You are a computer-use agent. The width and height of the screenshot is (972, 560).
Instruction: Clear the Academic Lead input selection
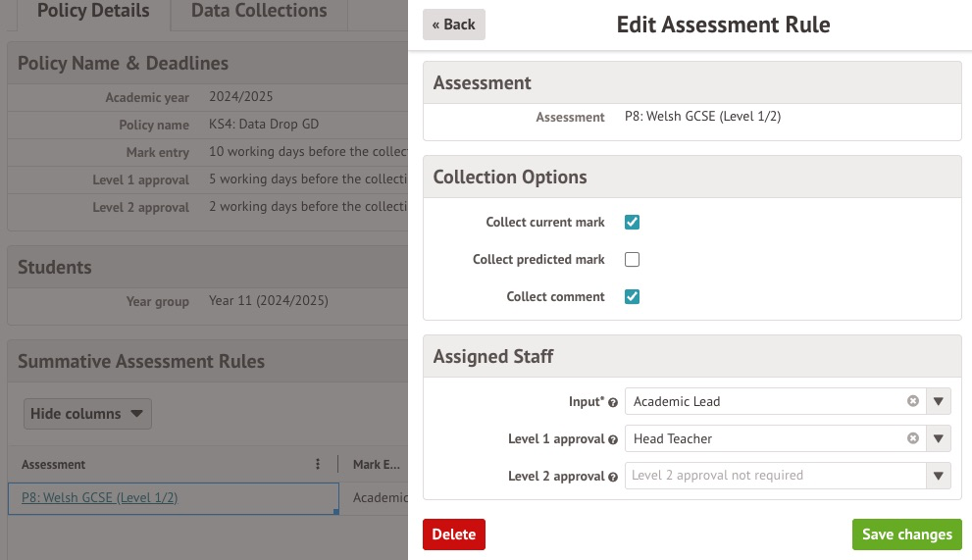[x=912, y=401]
